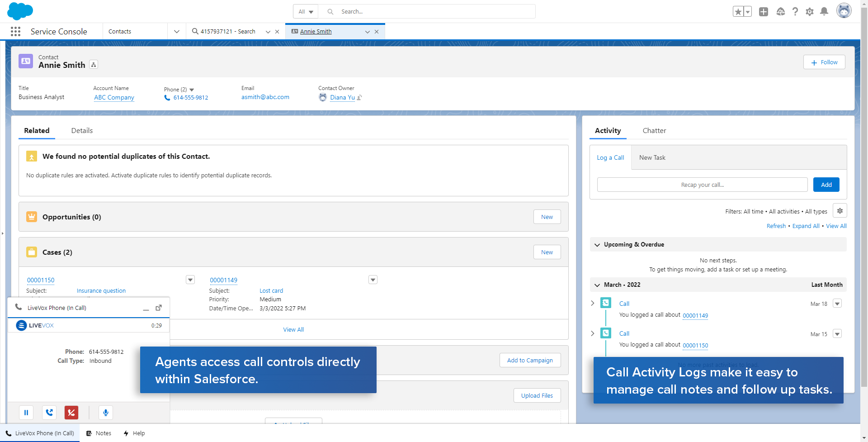
Task: Select the Annie Smith workspace tab
Action: click(316, 32)
